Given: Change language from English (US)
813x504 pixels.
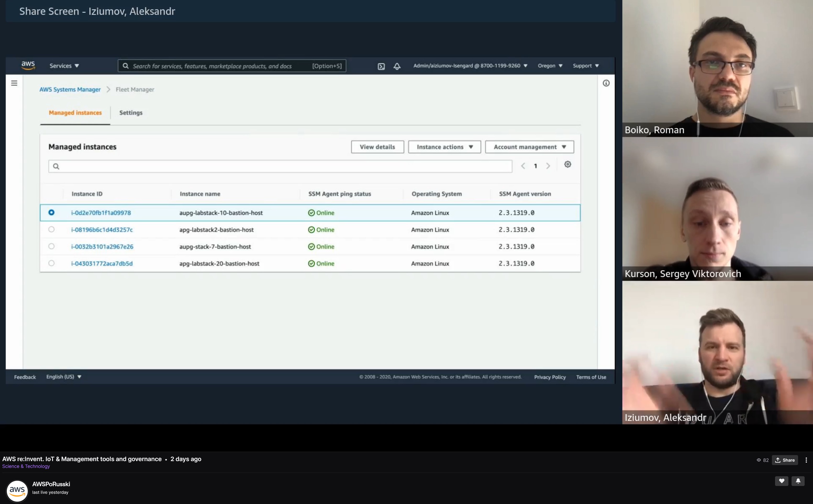Looking at the screenshot, I should tap(64, 377).
